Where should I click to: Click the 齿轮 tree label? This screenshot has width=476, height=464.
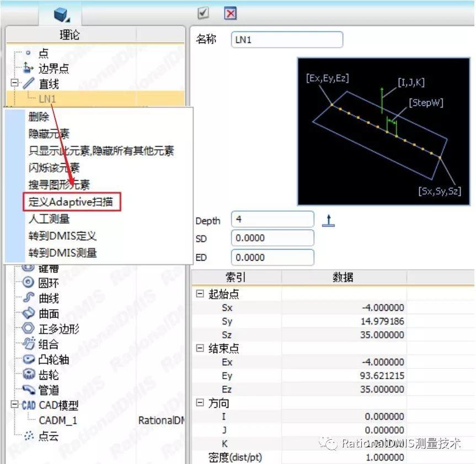point(49,375)
